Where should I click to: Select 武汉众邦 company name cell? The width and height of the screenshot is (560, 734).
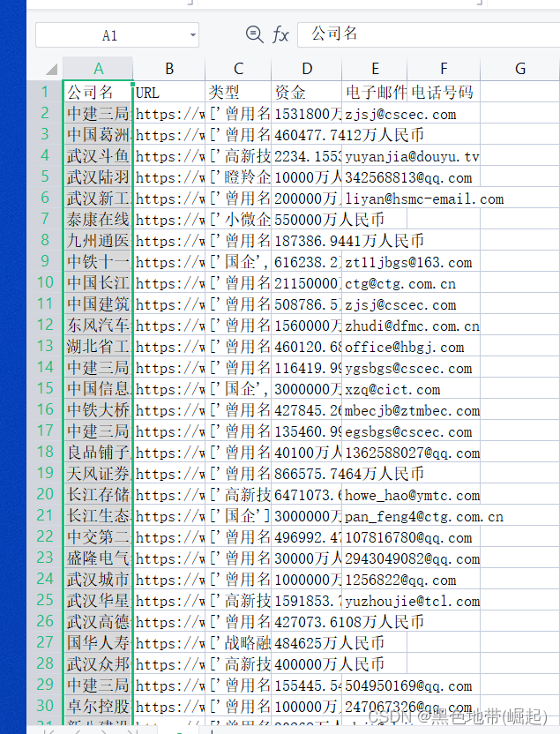click(x=98, y=663)
